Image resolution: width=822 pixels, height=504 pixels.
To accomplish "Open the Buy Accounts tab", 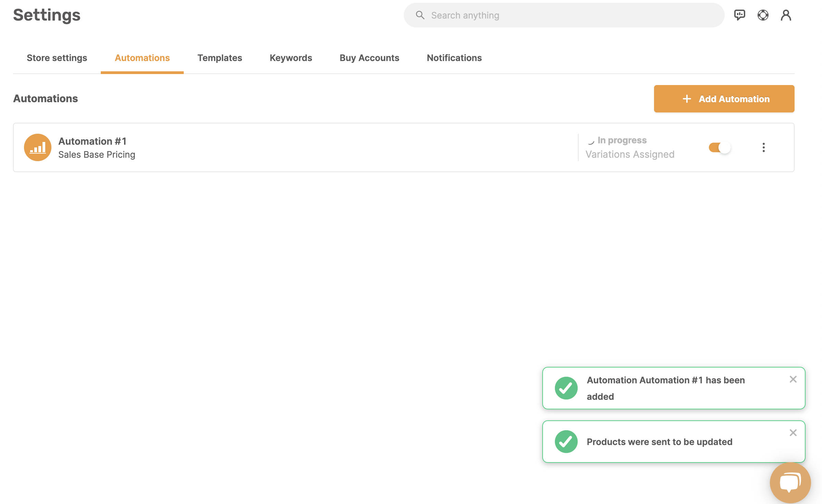I will click(369, 58).
